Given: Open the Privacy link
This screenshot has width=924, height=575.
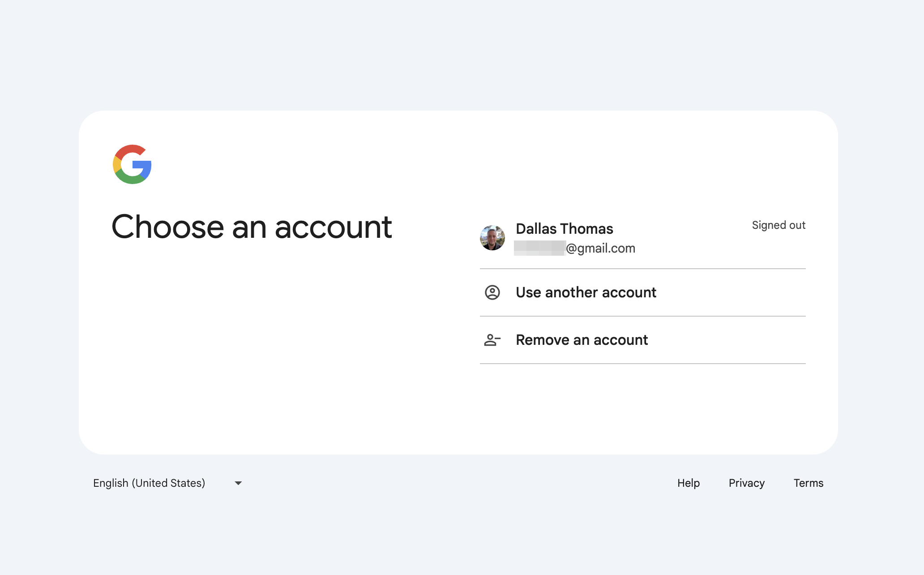Looking at the screenshot, I should click(746, 483).
